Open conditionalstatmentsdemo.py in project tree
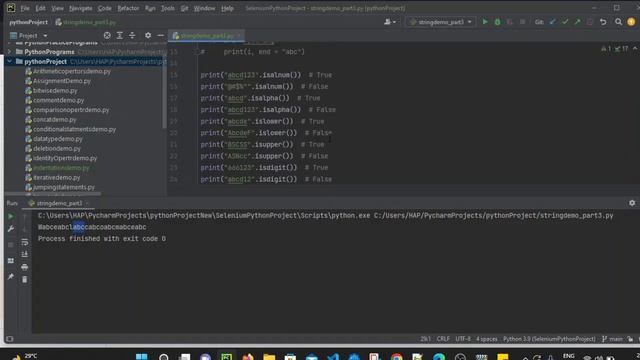Screen dimensions: 640x360 click(74, 129)
